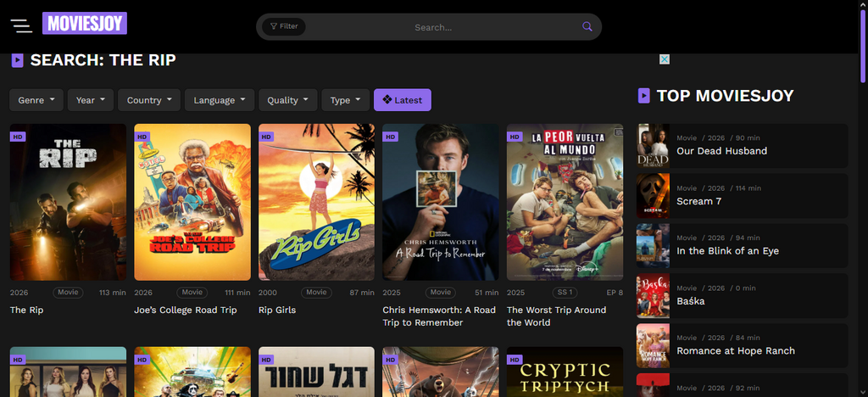Open the Country dropdown
868x397 pixels.
coord(149,100)
